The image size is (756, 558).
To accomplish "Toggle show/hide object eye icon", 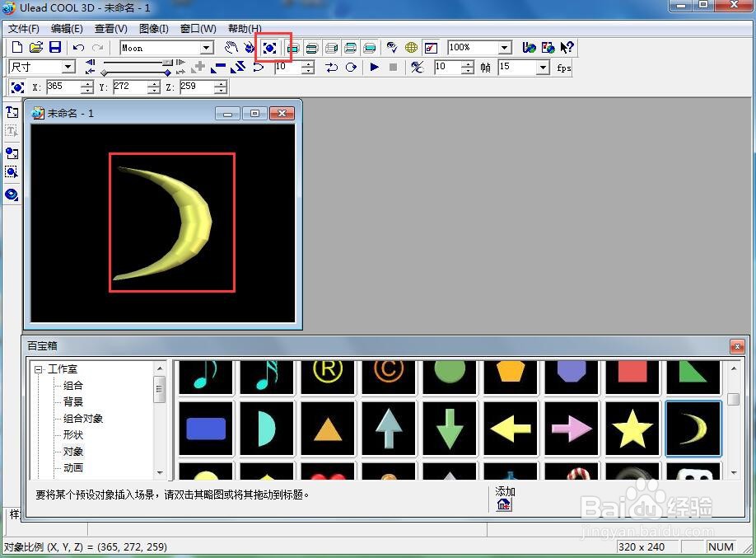I will coord(392,47).
